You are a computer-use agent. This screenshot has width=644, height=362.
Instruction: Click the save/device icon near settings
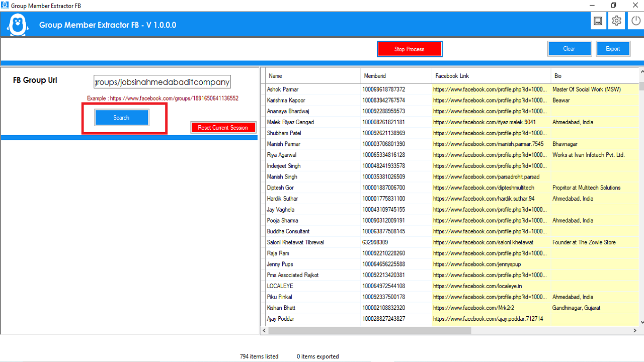point(598,21)
